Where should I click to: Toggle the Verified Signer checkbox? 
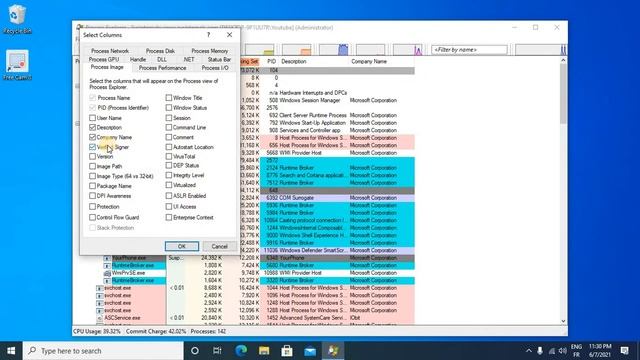pyautogui.click(x=93, y=147)
